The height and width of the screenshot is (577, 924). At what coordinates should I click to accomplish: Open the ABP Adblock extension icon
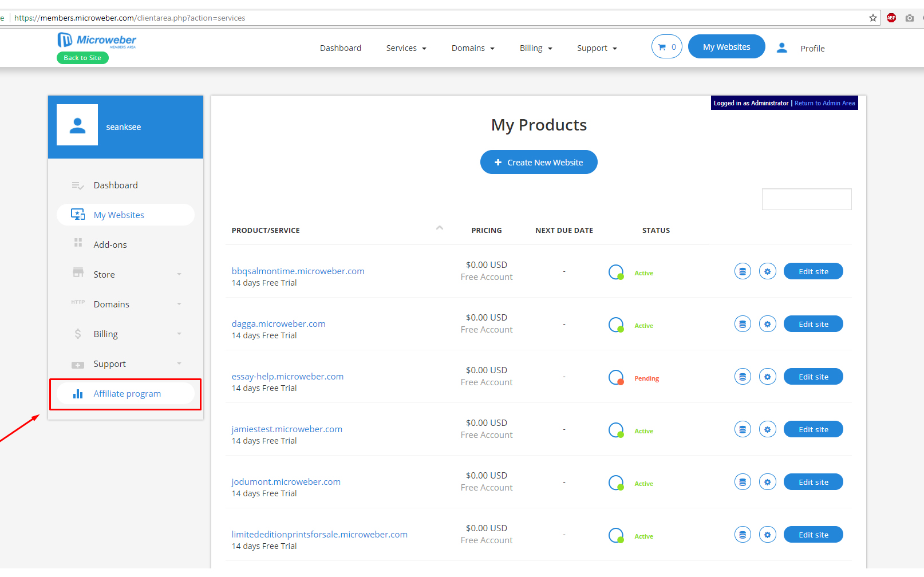tap(891, 18)
